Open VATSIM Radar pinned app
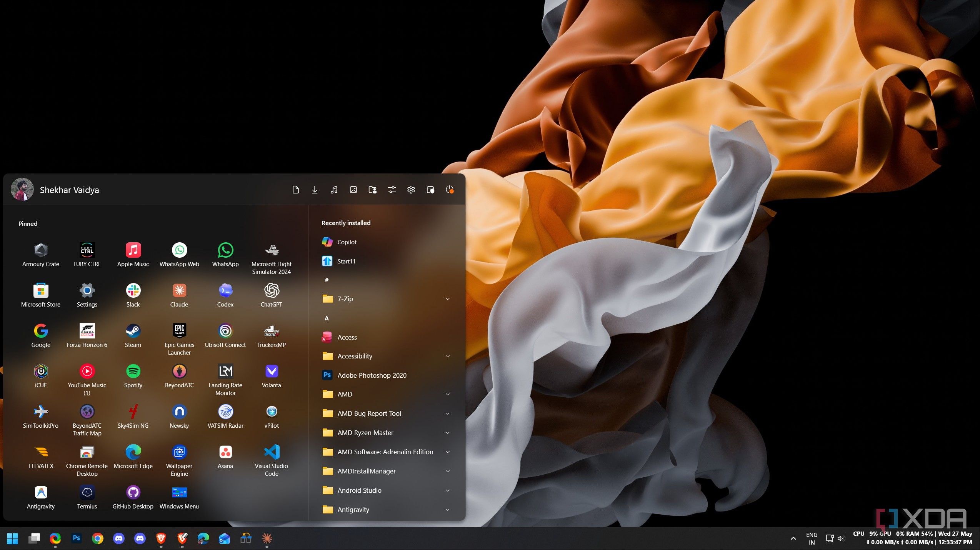The height and width of the screenshot is (550, 980). coord(225,416)
